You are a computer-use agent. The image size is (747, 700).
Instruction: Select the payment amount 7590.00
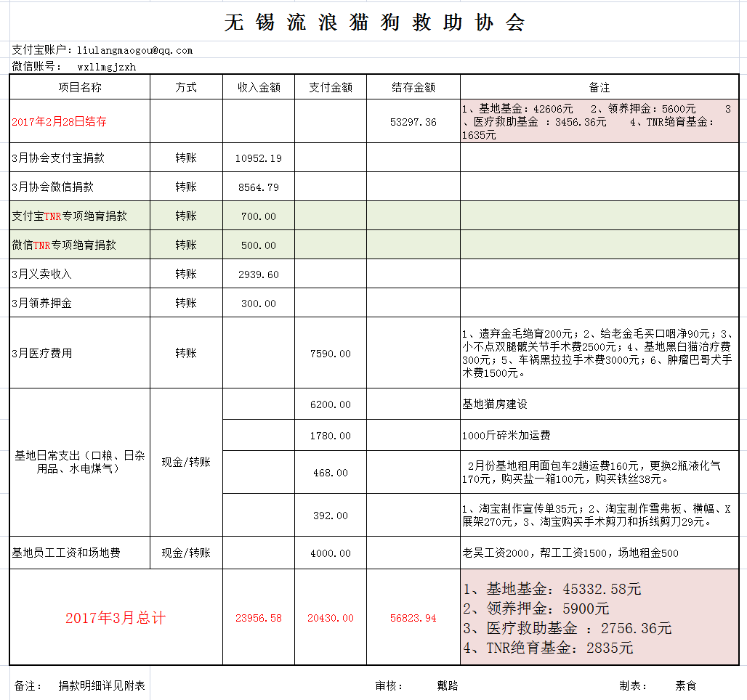coord(331,354)
